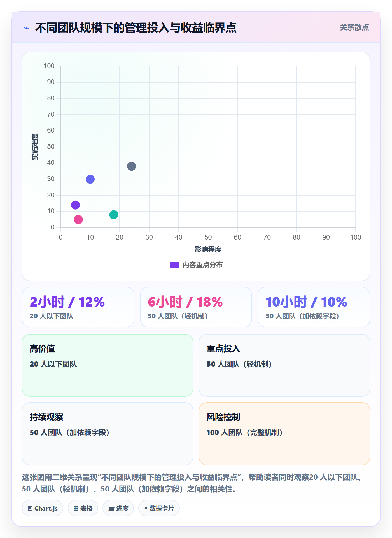Open the 风险控制 quadrant card
This screenshot has height=538, width=392.
click(284, 434)
